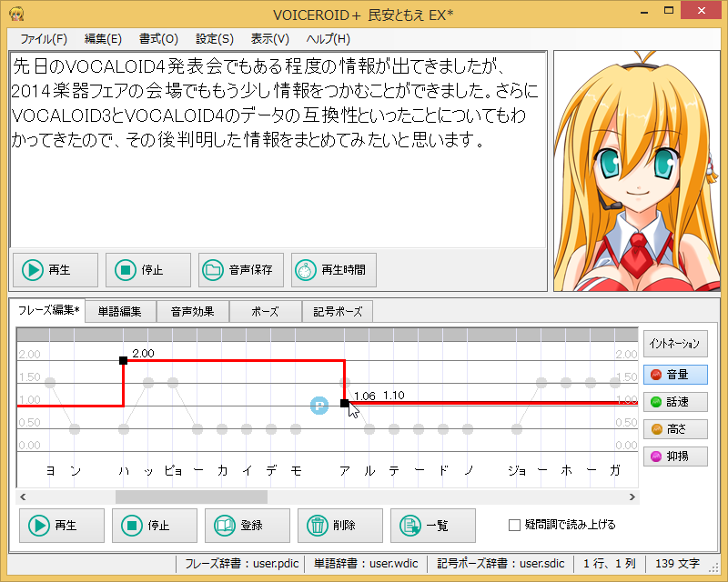Switch to the ポーズ tab
This screenshot has height=582, width=728.
265,311
